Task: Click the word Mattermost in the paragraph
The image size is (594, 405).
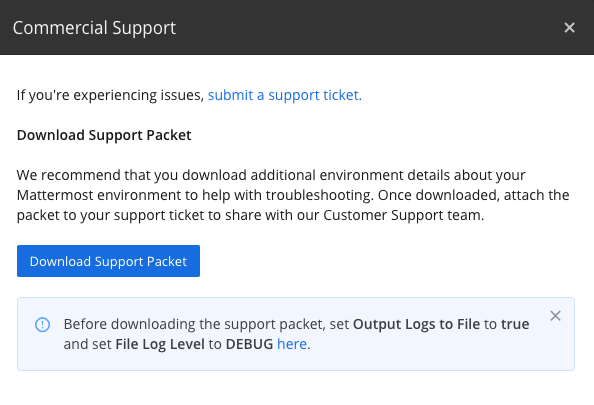Action: coord(55,195)
